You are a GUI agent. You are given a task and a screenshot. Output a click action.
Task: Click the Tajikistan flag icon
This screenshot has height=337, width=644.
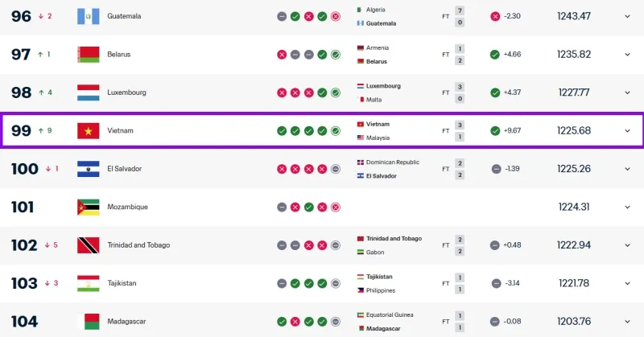[88, 283]
